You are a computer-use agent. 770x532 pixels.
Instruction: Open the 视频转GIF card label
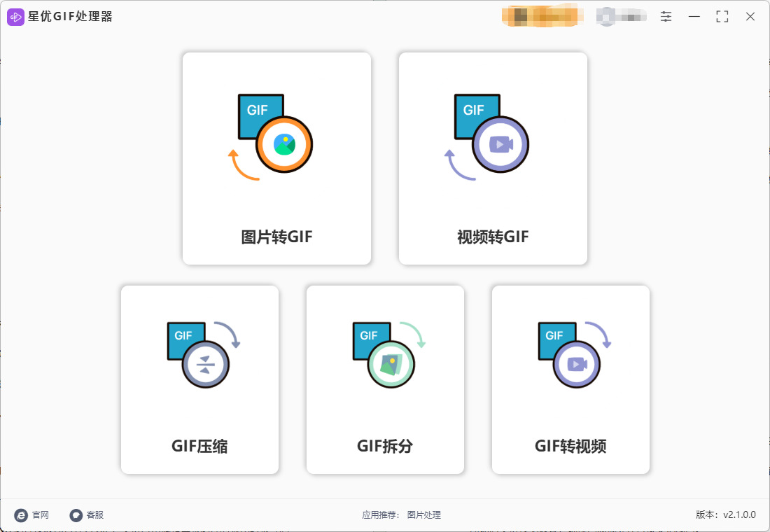click(x=493, y=237)
